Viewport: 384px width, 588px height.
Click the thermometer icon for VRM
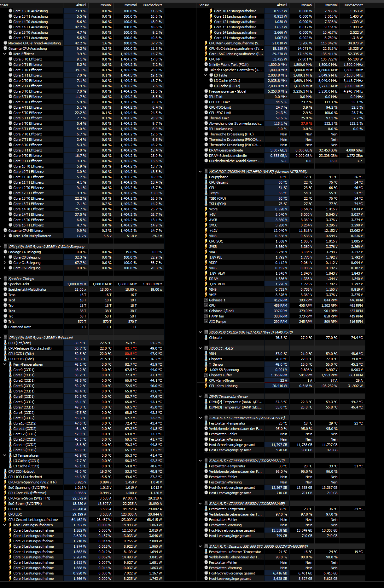tap(206, 354)
